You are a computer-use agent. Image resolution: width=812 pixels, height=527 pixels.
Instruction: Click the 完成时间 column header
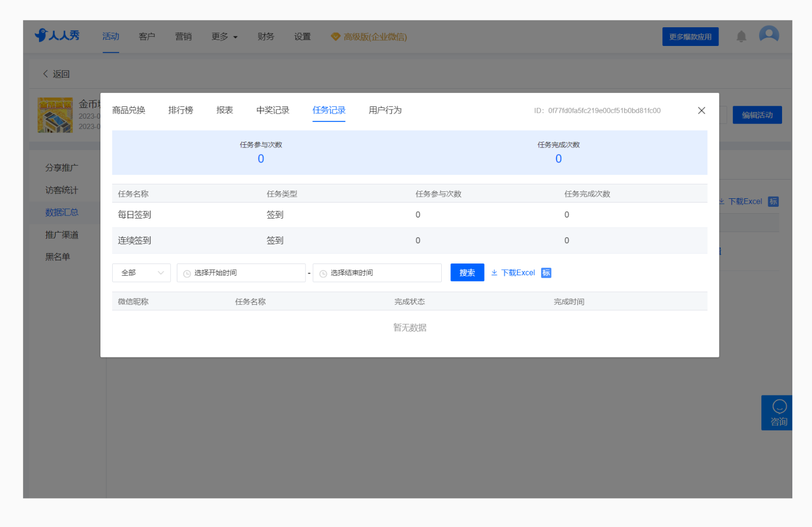(569, 302)
